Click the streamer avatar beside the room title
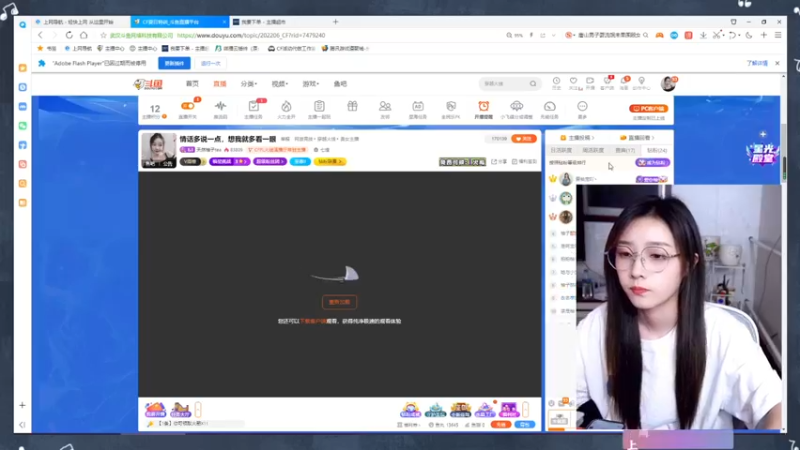 pyautogui.click(x=159, y=150)
